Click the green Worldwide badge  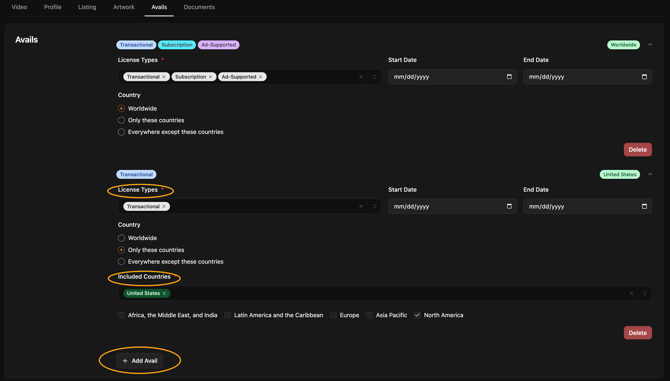(x=623, y=45)
